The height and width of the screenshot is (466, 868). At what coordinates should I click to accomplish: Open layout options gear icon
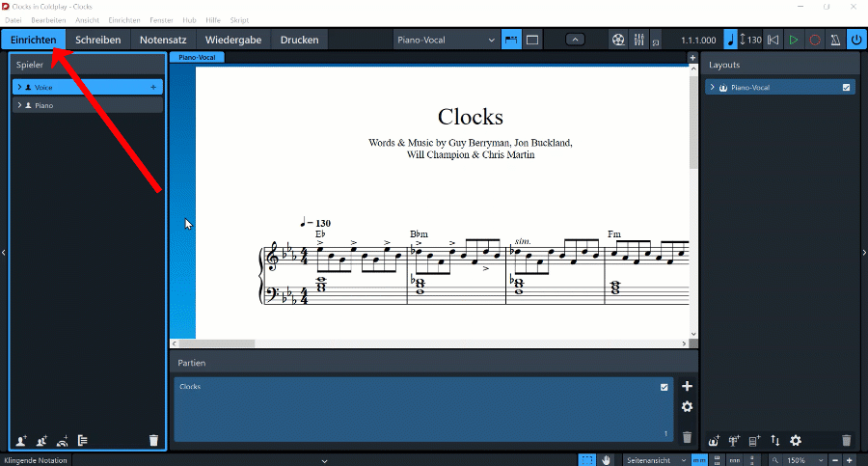click(x=796, y=441)
